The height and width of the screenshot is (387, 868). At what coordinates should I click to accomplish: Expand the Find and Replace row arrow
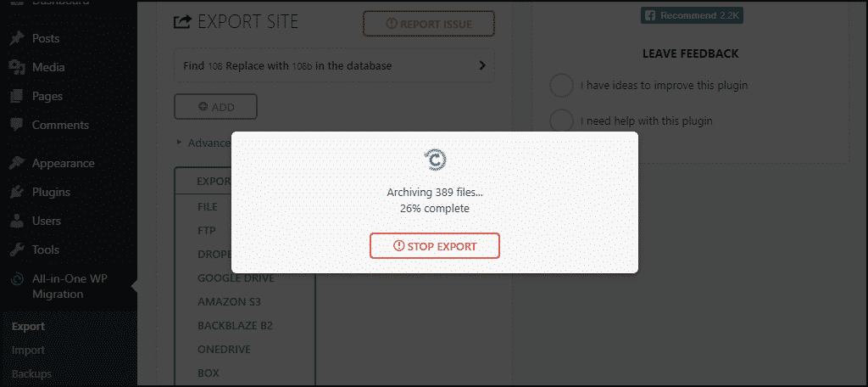pos(482,65)
